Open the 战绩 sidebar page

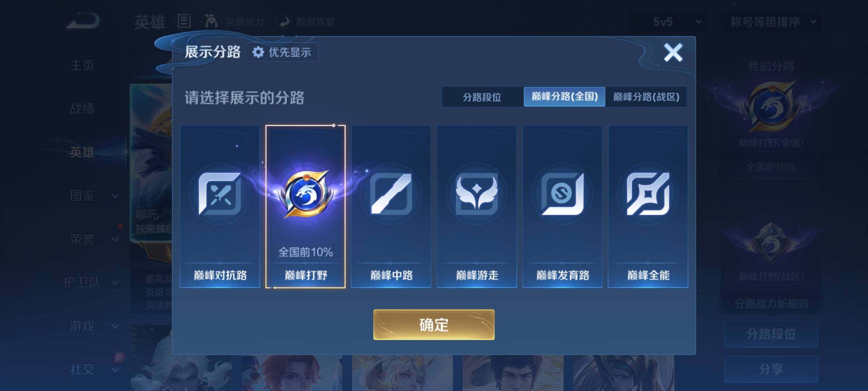[82, 109]
